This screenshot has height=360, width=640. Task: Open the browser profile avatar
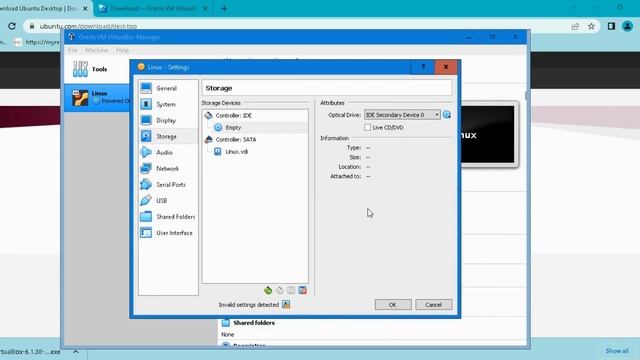click(x=627, y=26)
